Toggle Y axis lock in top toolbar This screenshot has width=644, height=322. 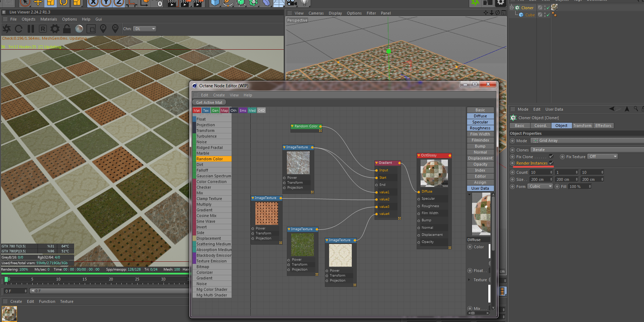tap(106, 3)
